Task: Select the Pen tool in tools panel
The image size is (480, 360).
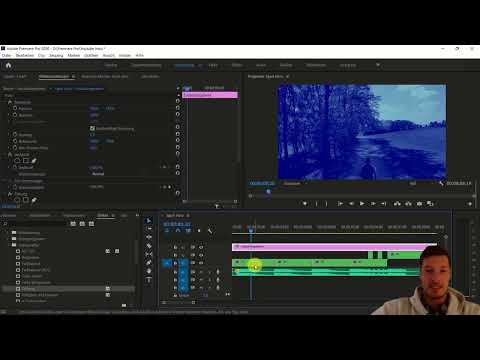Action: [x=149, y=263]
